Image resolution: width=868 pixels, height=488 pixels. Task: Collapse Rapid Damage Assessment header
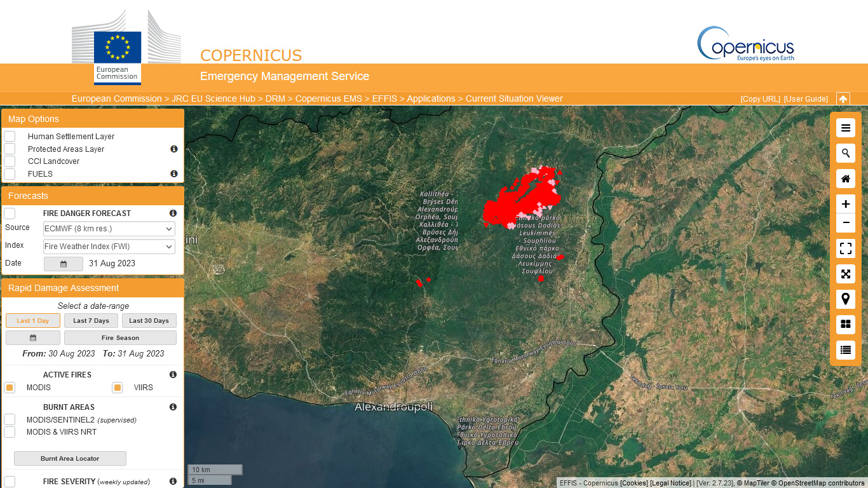click(x=93, y=288)
